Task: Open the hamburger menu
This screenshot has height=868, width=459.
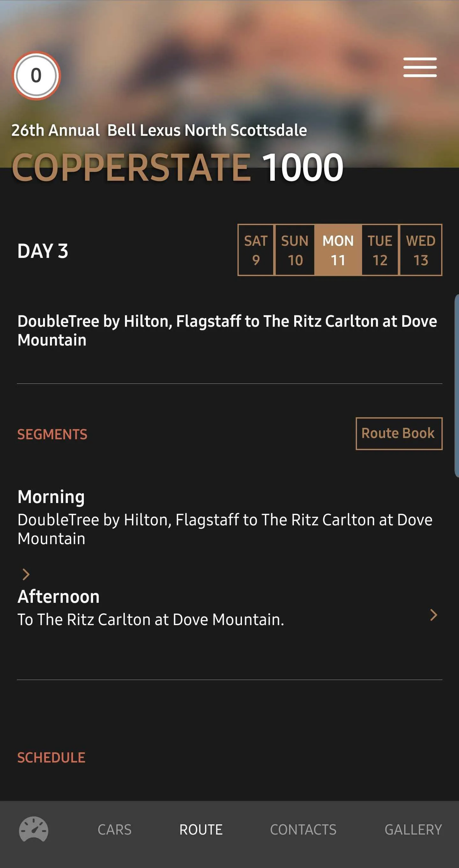Action: tap(420, 67)
